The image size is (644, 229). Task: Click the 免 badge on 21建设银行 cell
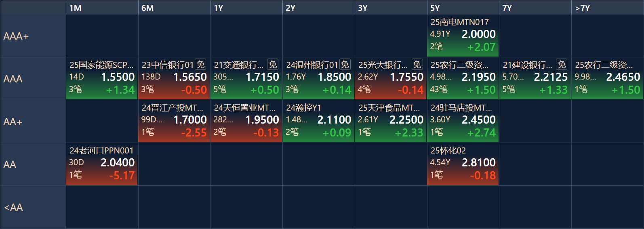click(562, 65)
